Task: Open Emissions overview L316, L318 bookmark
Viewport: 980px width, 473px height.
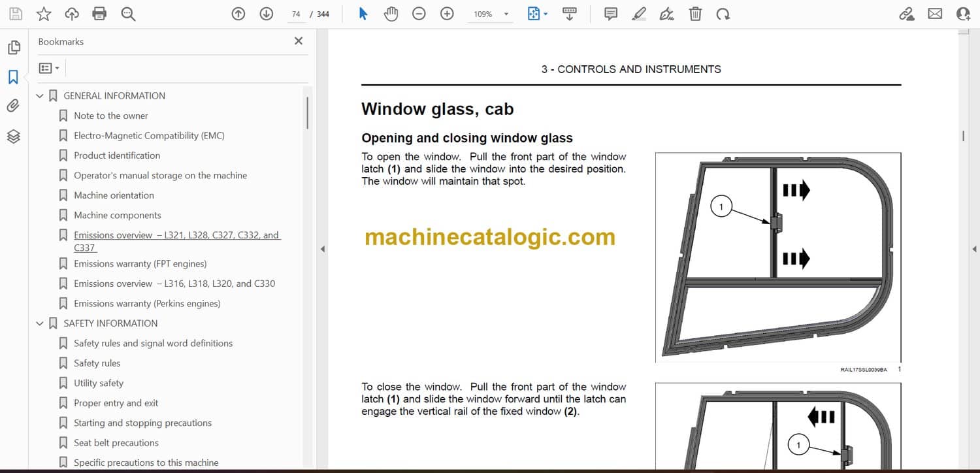Action: tap(174, 284)
